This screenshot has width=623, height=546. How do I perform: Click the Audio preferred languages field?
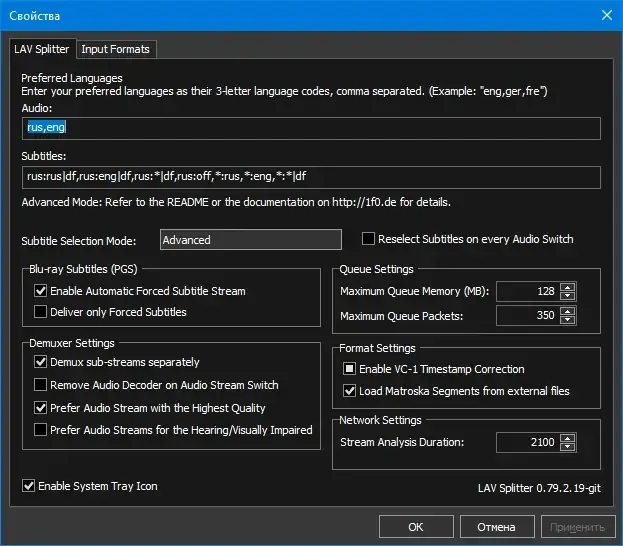311,128
